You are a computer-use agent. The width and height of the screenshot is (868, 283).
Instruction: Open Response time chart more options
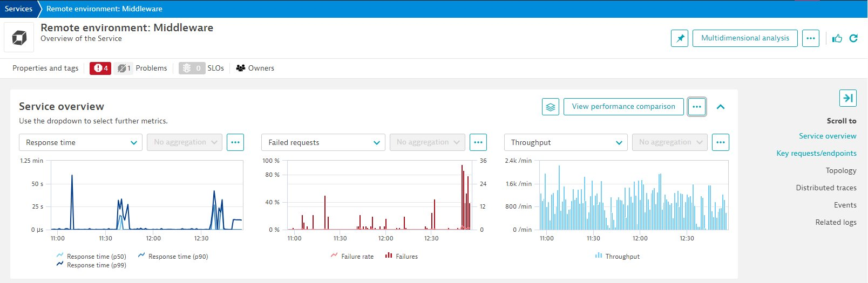click(235, 142)
